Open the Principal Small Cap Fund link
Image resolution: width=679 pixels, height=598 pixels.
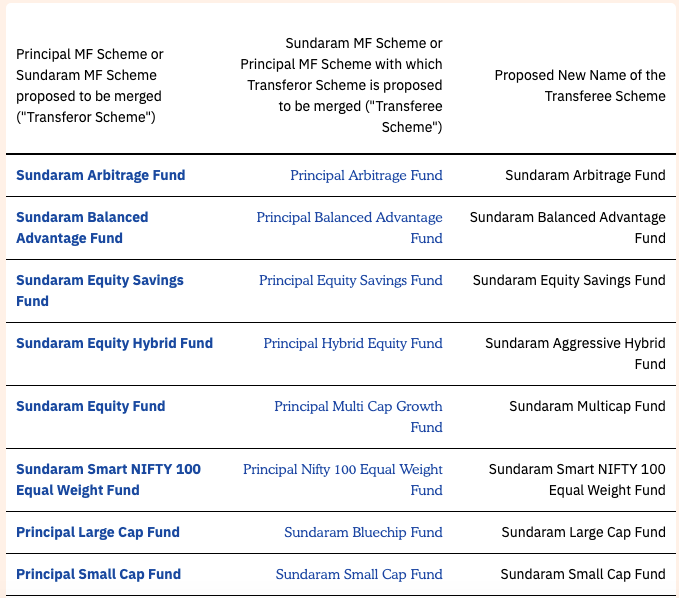point(99,574)
